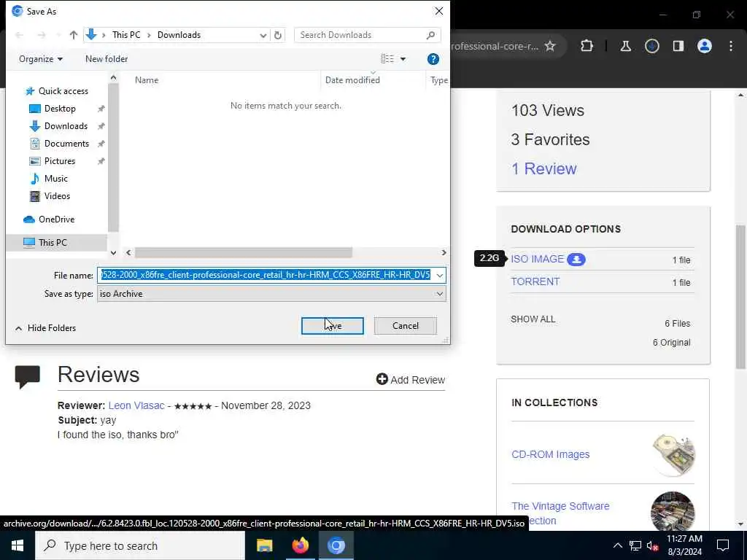Click muted volume tray icon
The height and width of the screenshot is (560, 747).
653,545
